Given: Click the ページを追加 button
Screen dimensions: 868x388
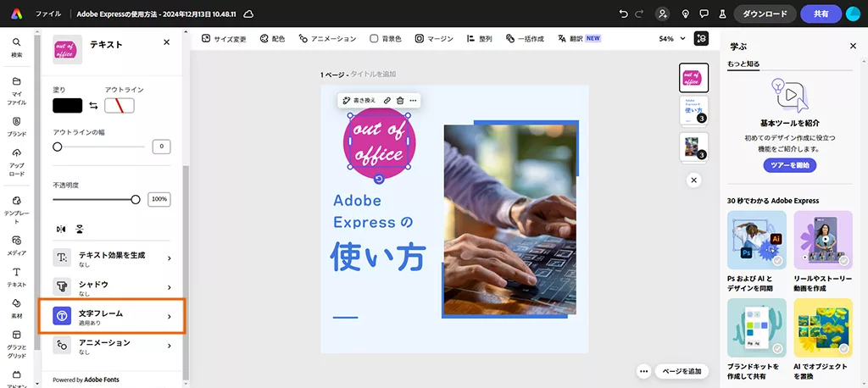Looking at the screenshot, I should pos(682,371).
